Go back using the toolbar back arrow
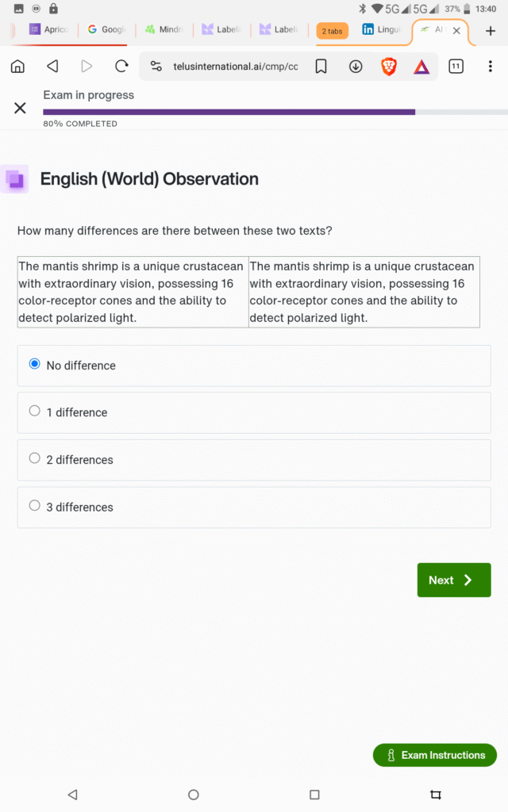508x812 pixels. point(52,67)
